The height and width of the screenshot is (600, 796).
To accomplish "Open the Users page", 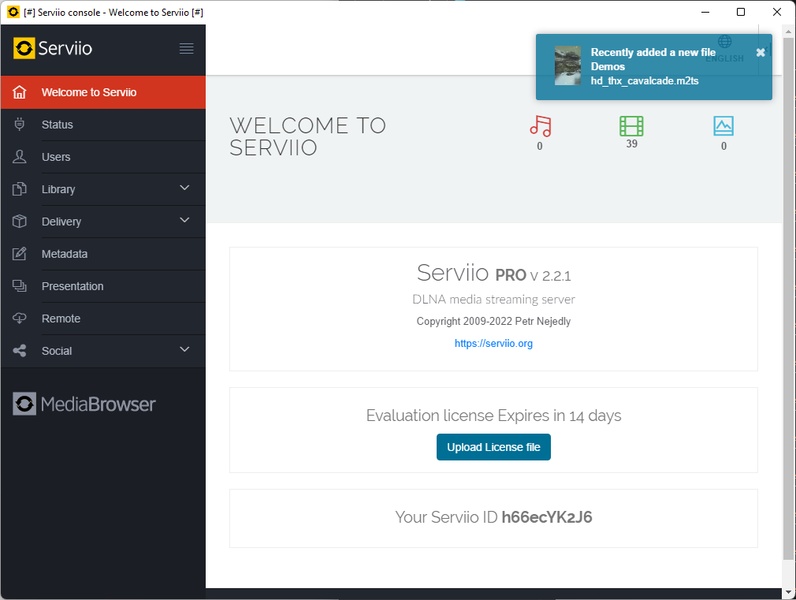I will point(56,157).
